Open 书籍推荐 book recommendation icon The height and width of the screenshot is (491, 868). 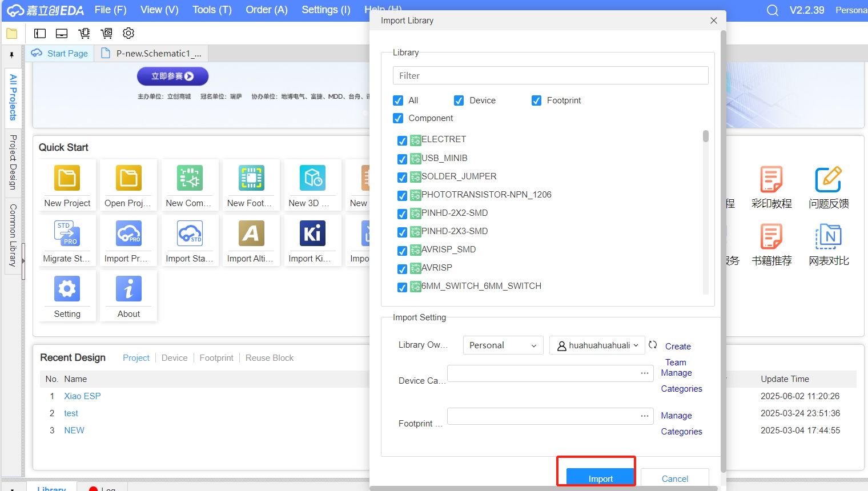(x=771, y=236)
